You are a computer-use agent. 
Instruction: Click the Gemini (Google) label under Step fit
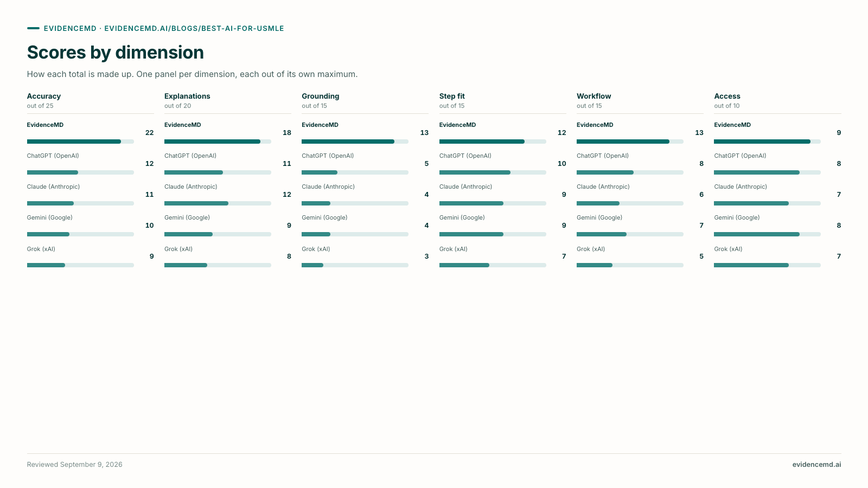[462, 218]
